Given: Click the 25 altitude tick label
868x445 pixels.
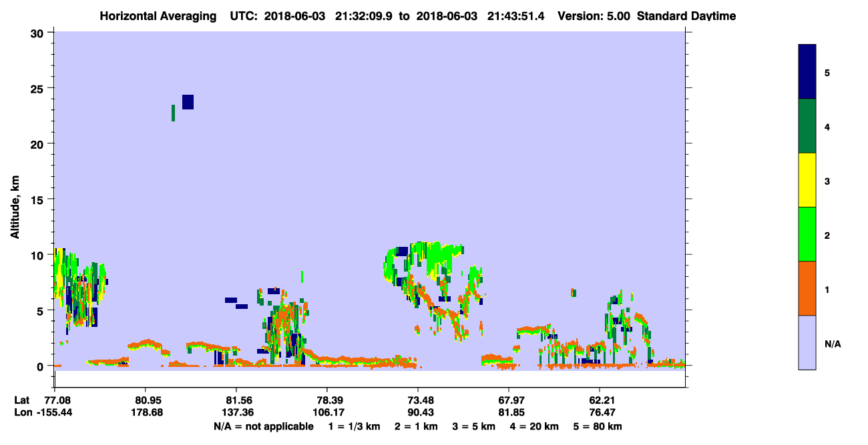Looking at the screenshot, I should pyautogui.click(x=39, y=88).
